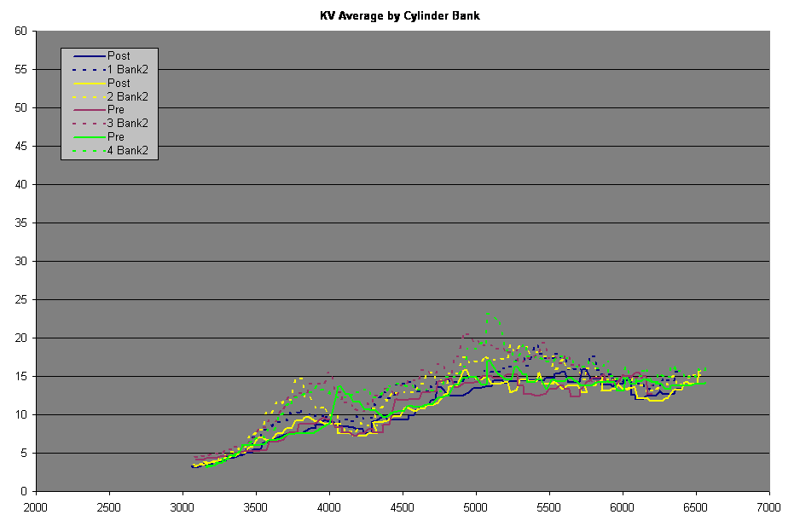Select the 'Post' legend label beside the dark blue line
Screen dimensions: 800x532
pyautogui.click(x=119, y=55)
